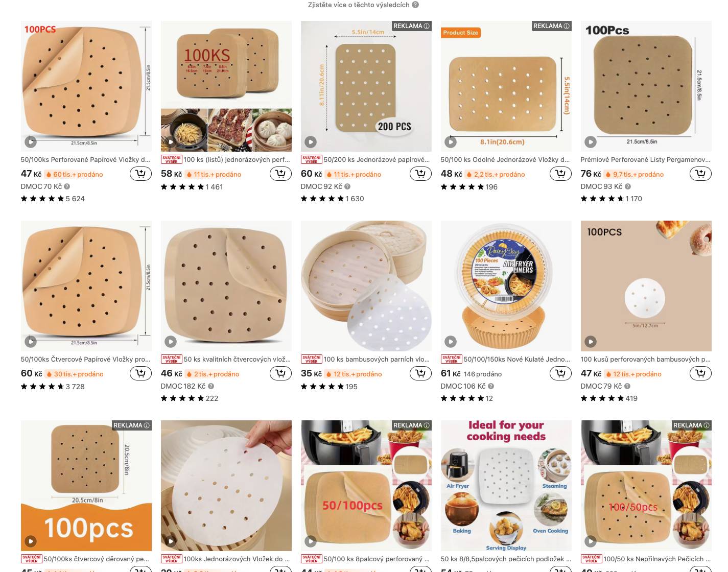Image resolution: width=728 pixels, height=572 pixels.
Task: Click the info icon beside DMOC 182 Kč
Action: pyautogui.click(x=211, y=386)
